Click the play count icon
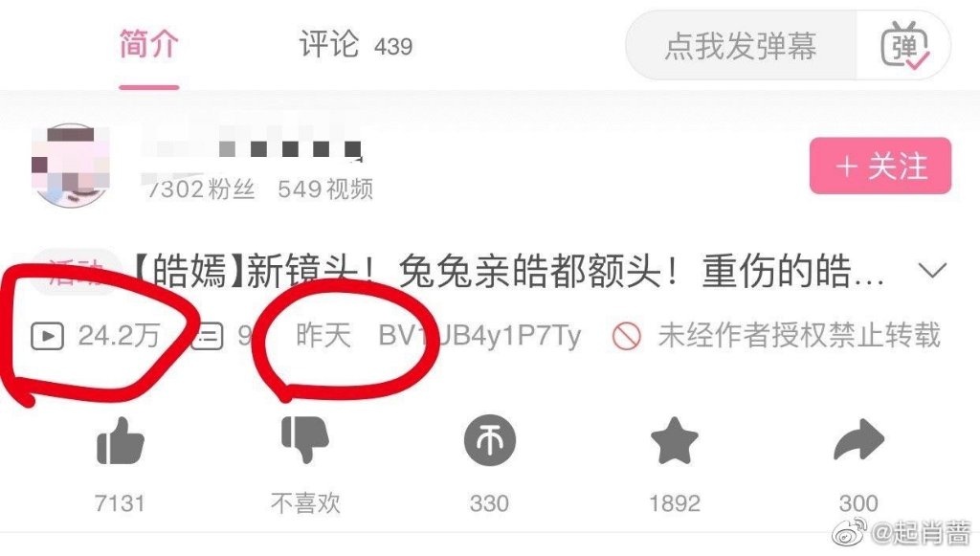The width and height of the screenshot is (980, 556). pyautogui.click(x=48, y=336)
